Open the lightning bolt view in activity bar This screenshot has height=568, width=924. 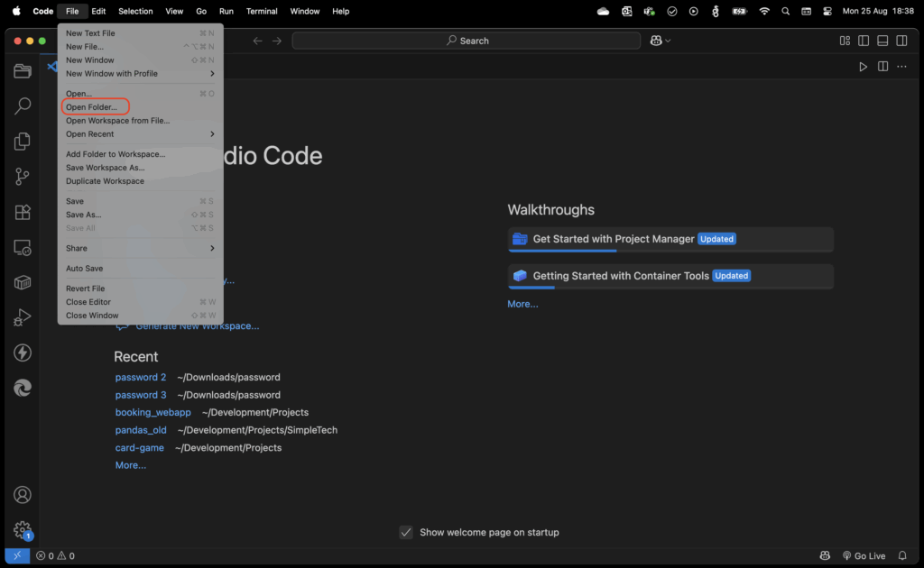[23, 353]
